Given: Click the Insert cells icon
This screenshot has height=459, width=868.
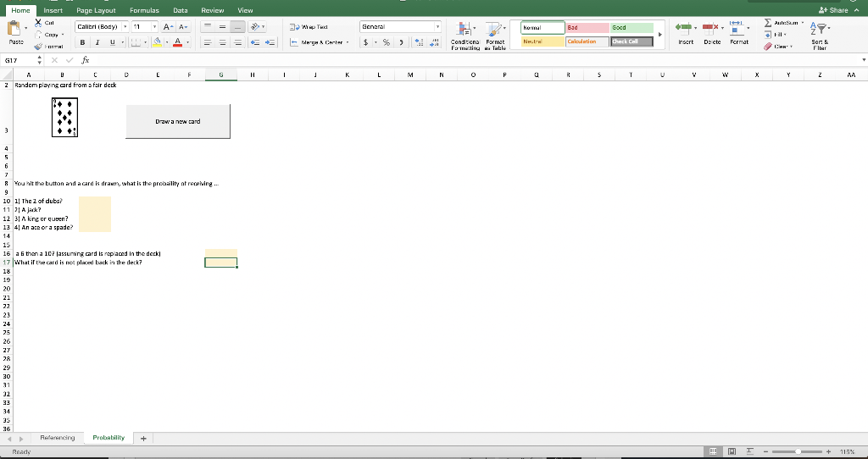Looking at the screenshot, I should (684, 27).
